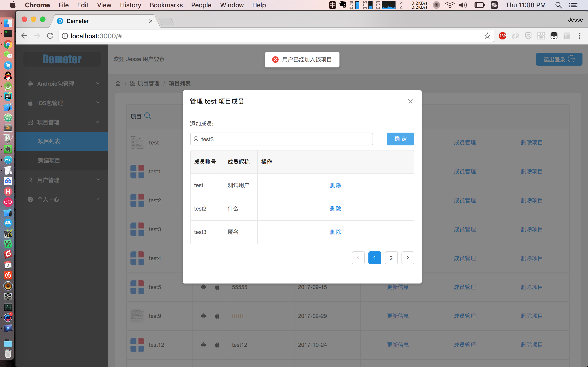Open the 新建项目 sidebar item
Screen dimensions: 588x367
coord(49,160)
